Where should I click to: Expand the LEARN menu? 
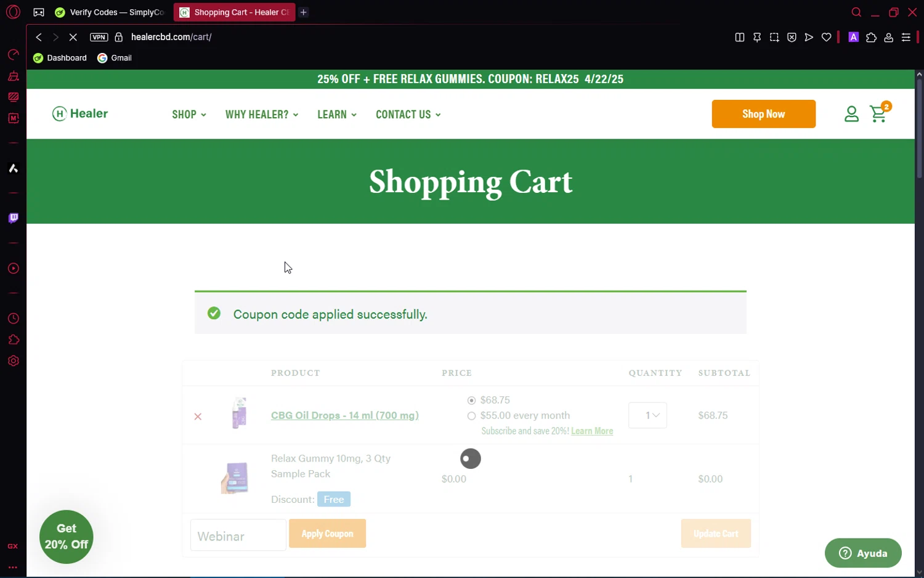(x=337, y=115)
